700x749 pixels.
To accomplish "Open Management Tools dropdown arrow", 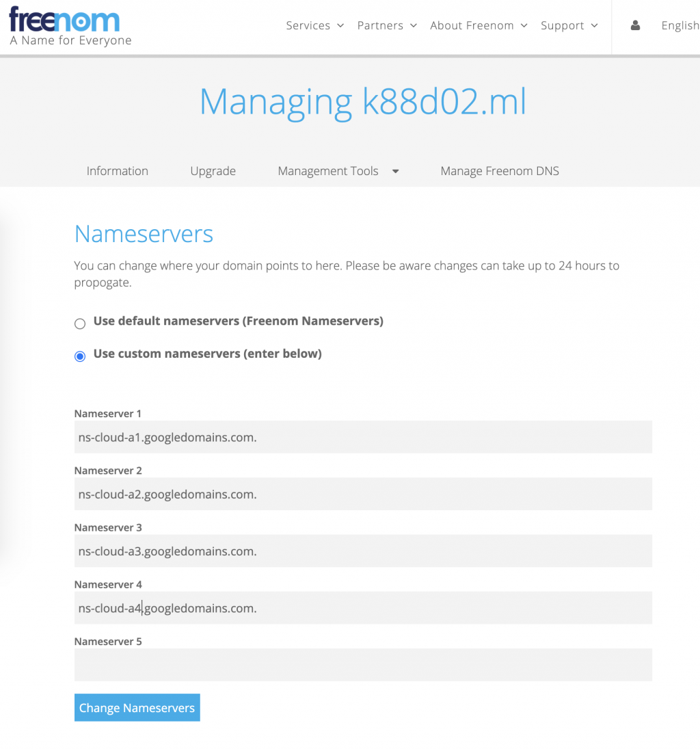I will coord(395,171).
